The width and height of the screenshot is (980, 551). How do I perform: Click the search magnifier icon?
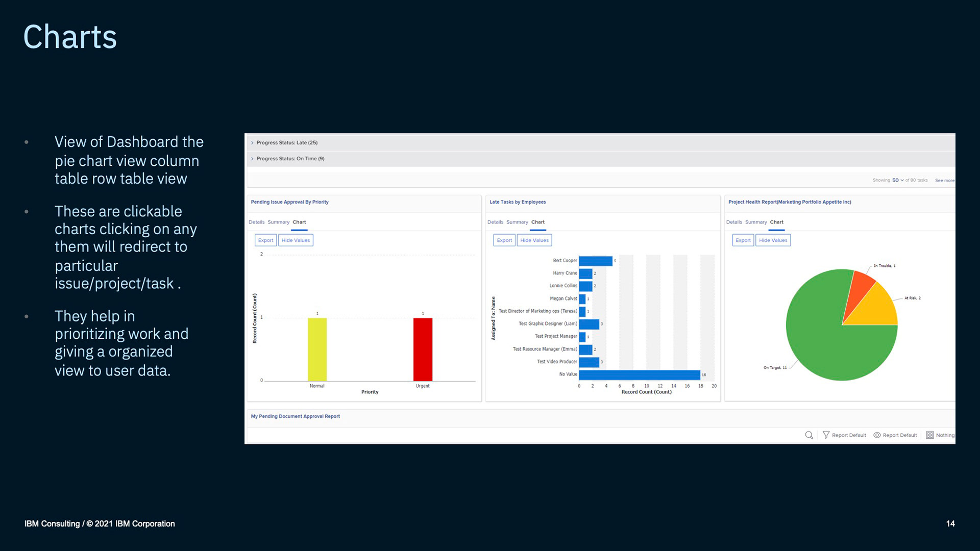tap(809, 435)
